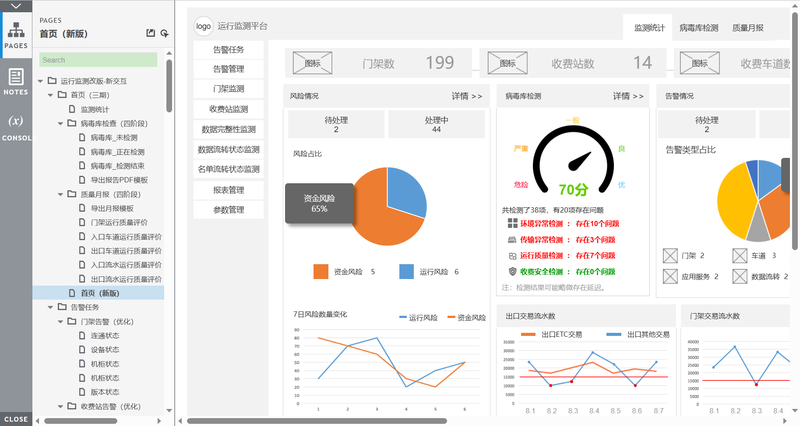Screen dimensions: 800x426
Task: Open the 导出报告PDF模板 page
Action: tap(119, 180)
